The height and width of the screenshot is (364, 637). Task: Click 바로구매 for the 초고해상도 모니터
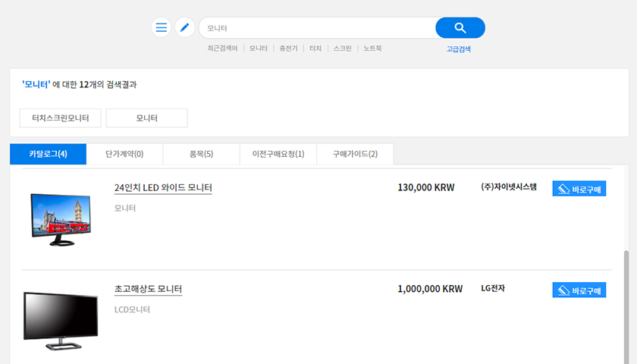coord(579,290)
